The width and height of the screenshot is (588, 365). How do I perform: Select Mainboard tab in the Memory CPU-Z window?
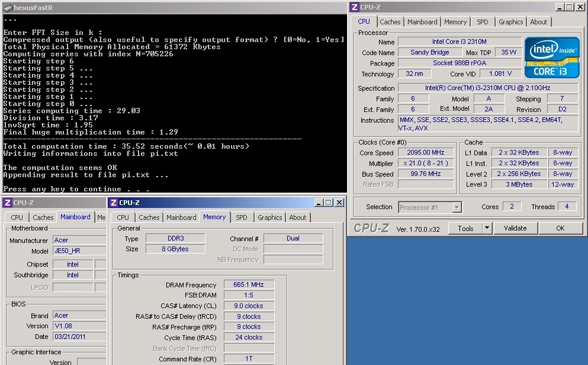click(181, 217)
